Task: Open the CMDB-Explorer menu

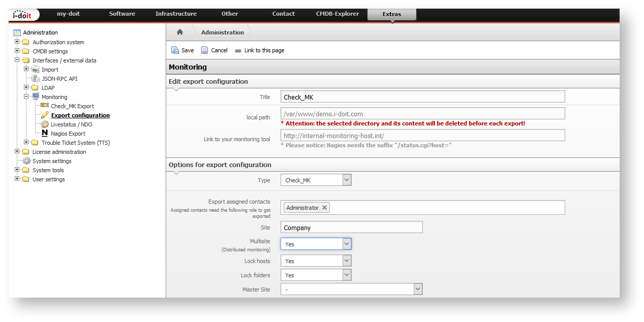Action: 337,14
